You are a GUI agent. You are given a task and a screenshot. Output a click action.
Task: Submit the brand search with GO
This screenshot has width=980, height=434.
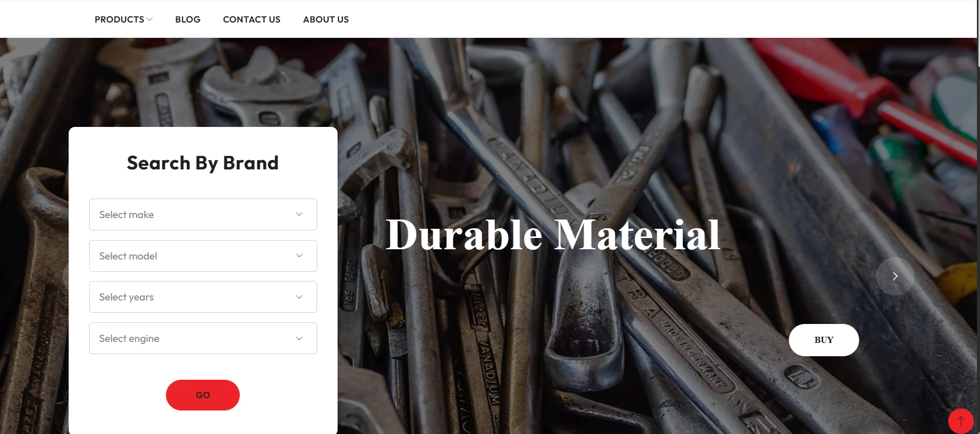click(203, 395)
